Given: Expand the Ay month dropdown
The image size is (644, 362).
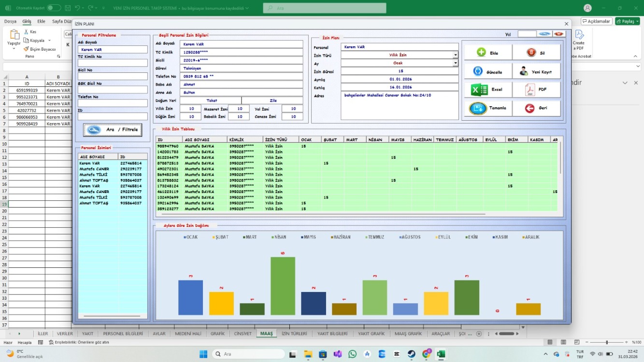Looking at the screenshot, I should click(455, 63).
